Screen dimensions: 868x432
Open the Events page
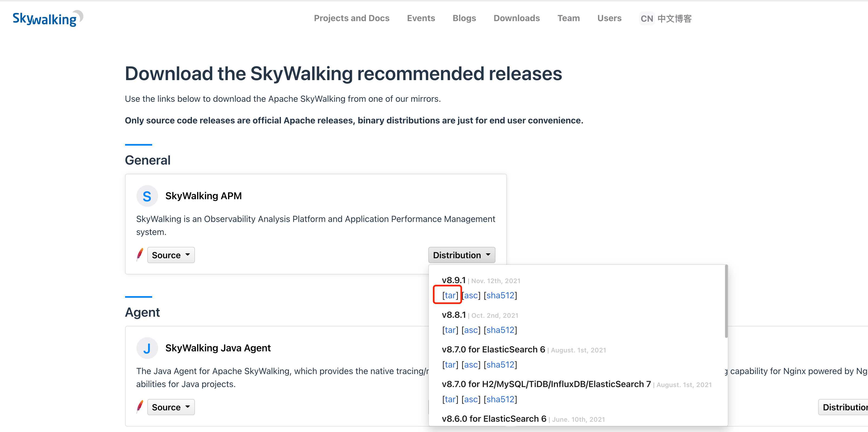pyautogui.click(x=421, y=18)
